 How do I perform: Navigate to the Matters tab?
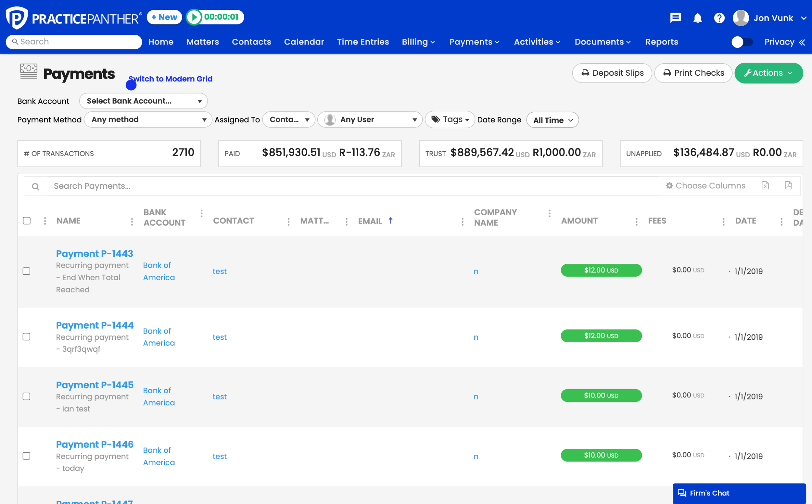203,42
